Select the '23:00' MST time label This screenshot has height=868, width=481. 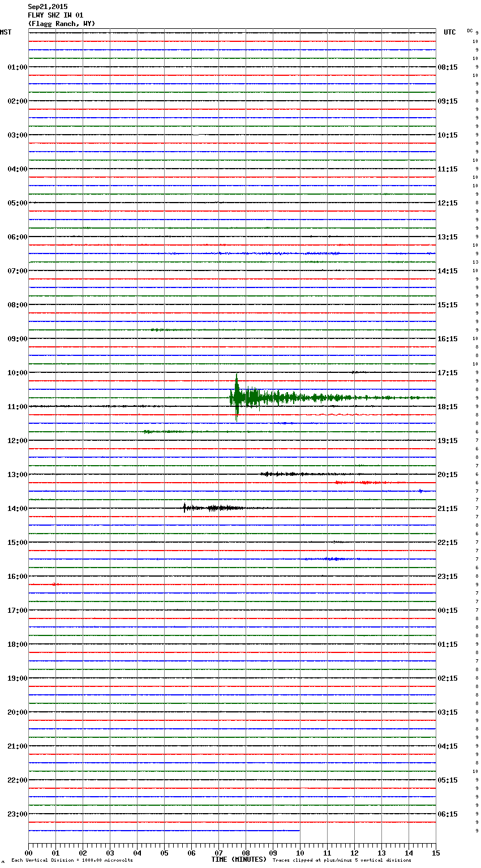[18, 814]
